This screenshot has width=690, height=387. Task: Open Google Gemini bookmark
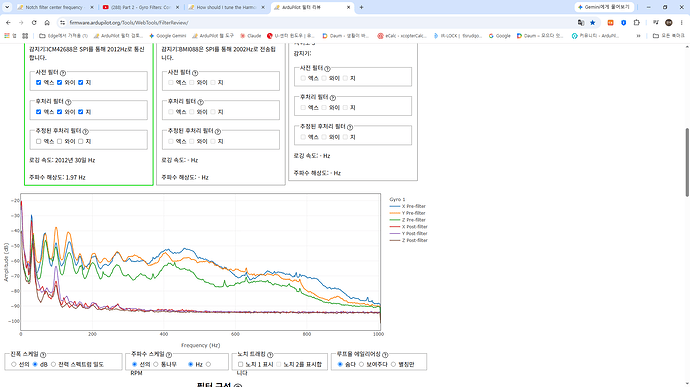point(168,36)
